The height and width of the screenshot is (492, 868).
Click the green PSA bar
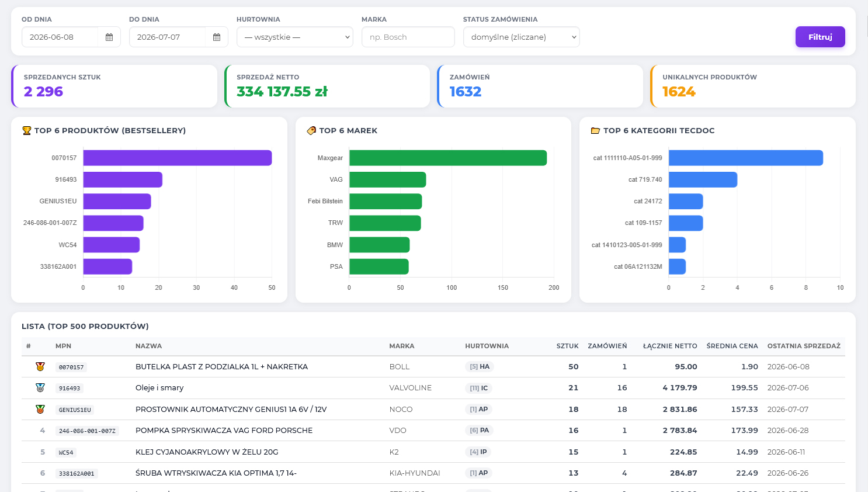(379, 266)
